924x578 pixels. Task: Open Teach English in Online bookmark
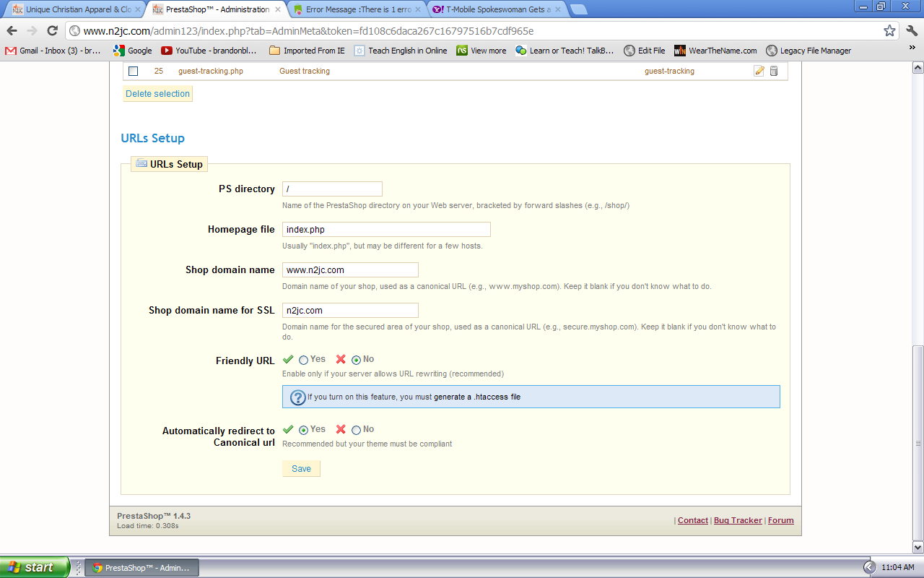401,51
